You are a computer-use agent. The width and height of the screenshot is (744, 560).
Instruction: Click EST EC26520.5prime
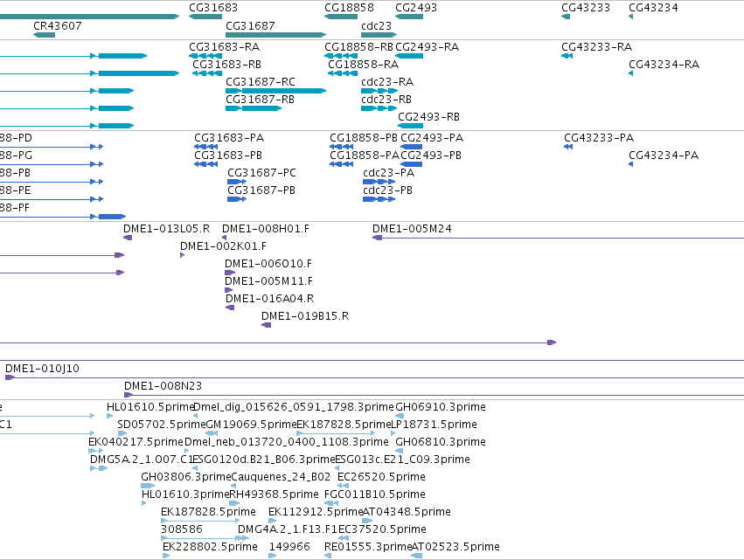coord(381,478)
